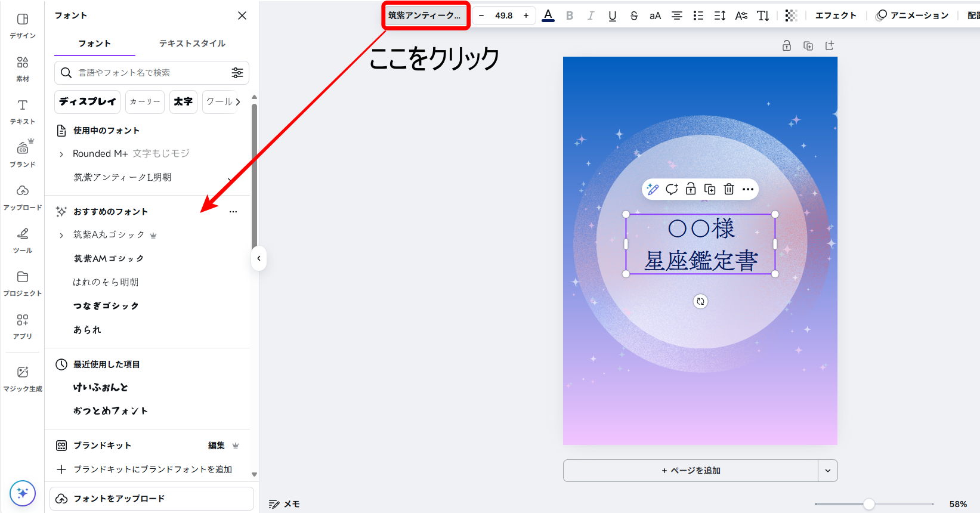This screenshot has width=980, height=513.
Task: Click ページを追加 button
Action: point(691,471)
